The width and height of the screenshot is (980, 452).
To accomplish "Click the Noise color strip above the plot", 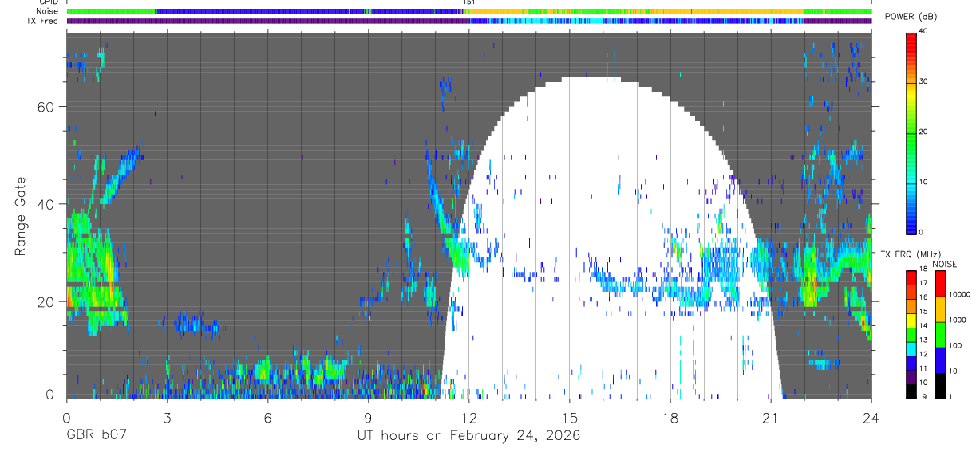I will tap(468, 11).
